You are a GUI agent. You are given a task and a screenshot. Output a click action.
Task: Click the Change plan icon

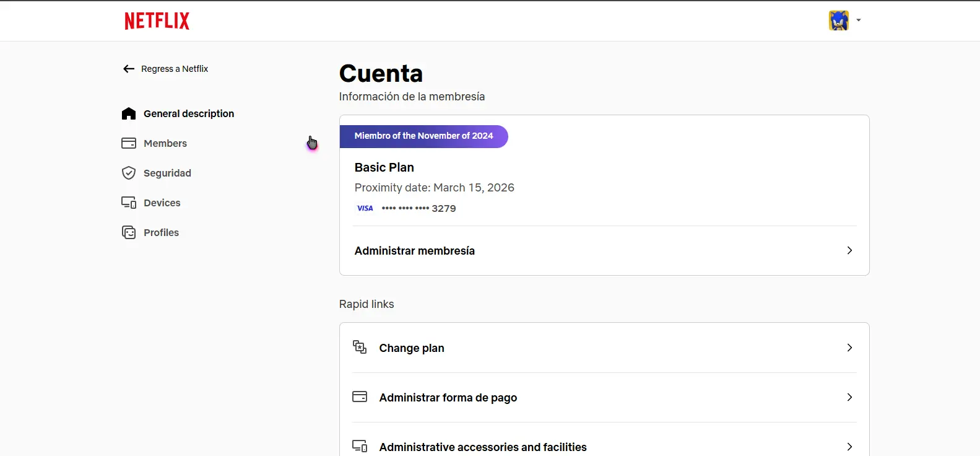pyautogui.click(x=360, y=347)
